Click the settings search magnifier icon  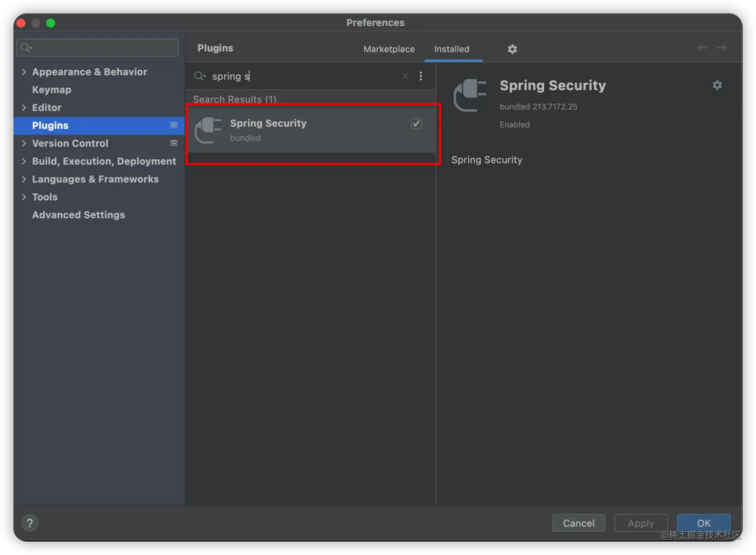26,47
